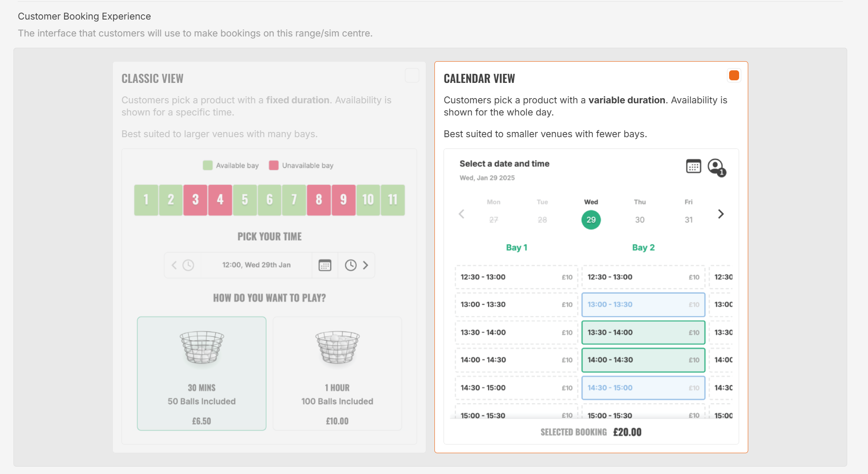This screenshot has width=868, height=474.
Task: Toggle the Calendar View orange checkbox
Action: tap(734, 76)
